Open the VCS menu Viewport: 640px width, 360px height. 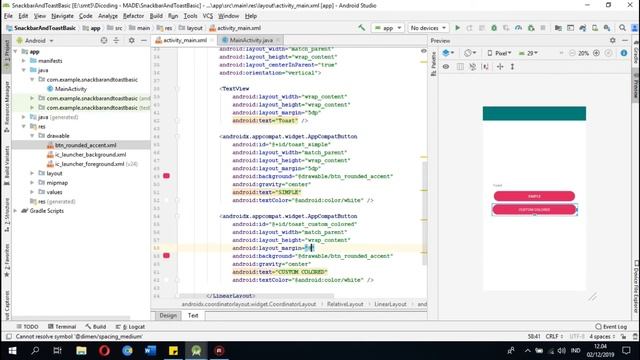click(x=208, y=16)
